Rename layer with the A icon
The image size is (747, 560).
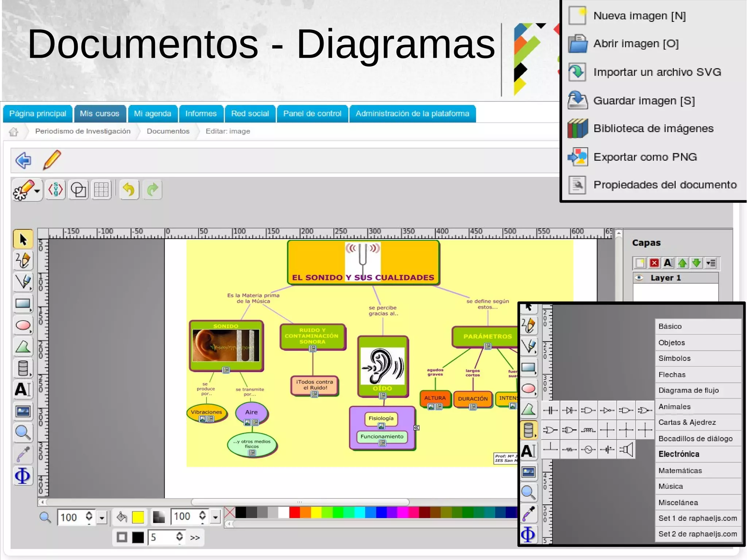(668, 263)
